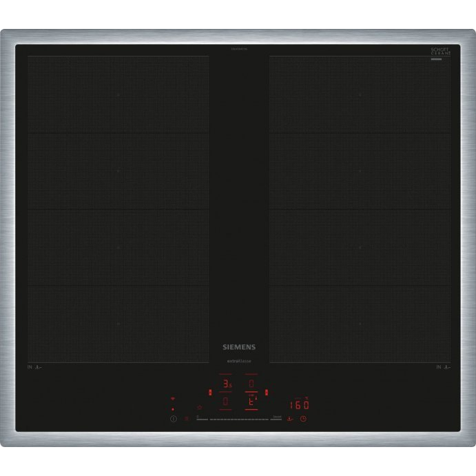
Task: Tap the right flex zone link indicator
Action: (267, 393)
